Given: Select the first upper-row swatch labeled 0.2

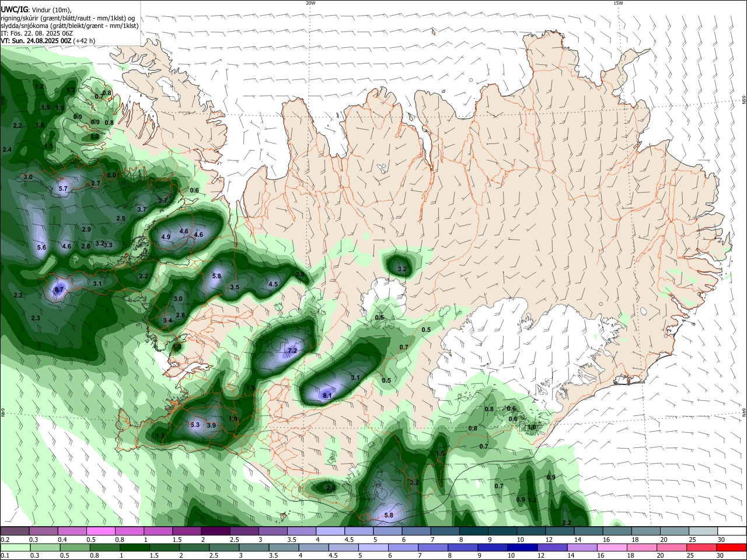Looking at the screenshot, I should pos(15,531).
